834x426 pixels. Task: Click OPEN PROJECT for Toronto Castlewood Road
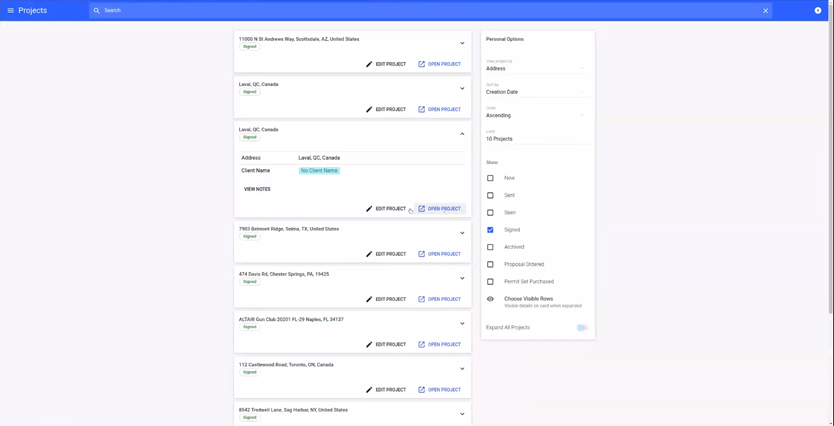(x=439, y=390)
